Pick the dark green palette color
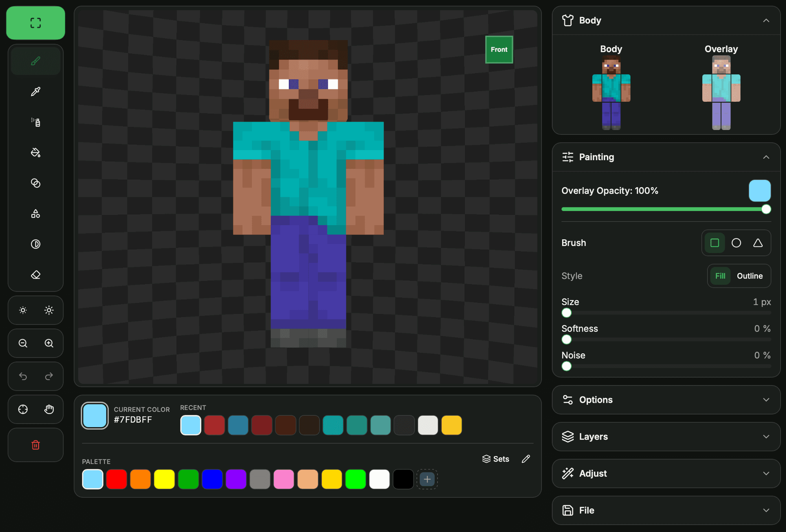The image size is (786, 532). tap(188, 479)
